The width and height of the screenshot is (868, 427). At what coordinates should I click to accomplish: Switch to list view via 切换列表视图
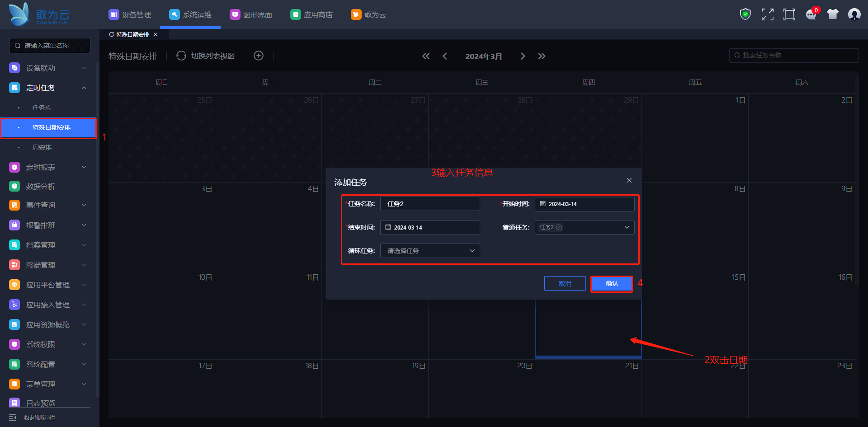(x=206, y=56)
